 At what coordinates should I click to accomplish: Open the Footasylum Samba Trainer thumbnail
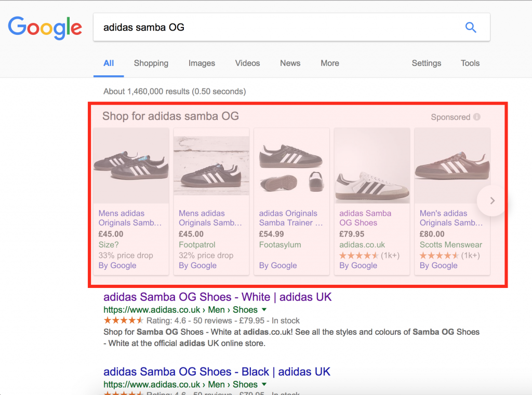pos(292,166)
